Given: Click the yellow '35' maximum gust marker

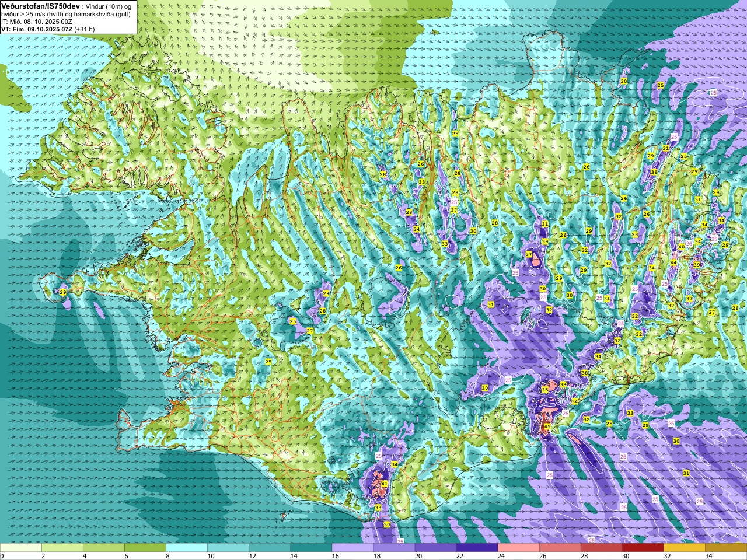Looking at the screenshot, I should click(x=545, y=389).
